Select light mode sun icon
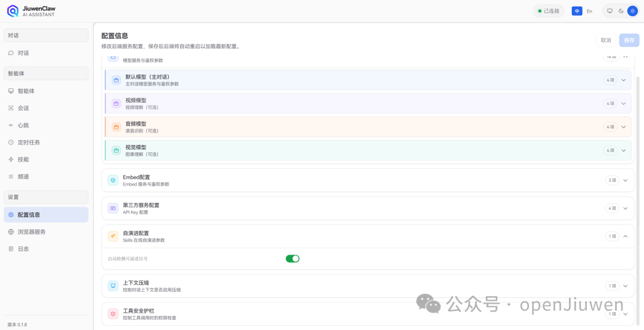644x330 pixels. [x=633, y=11]
